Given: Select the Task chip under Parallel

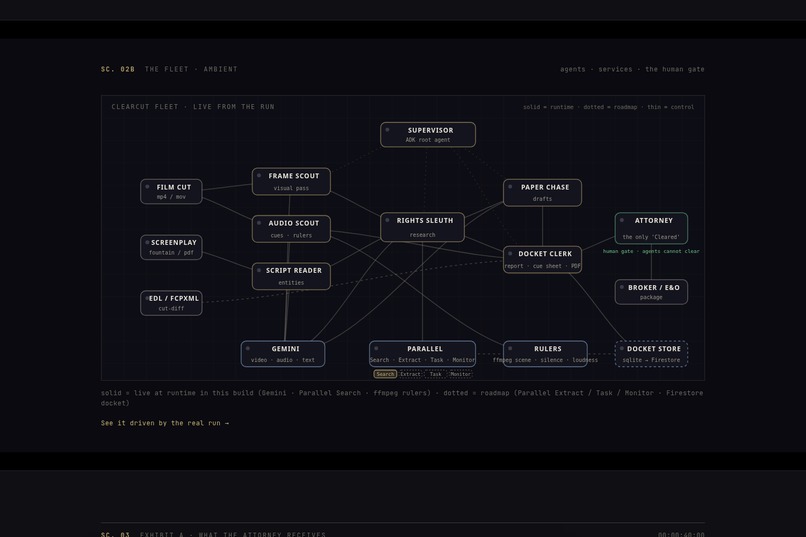Looking at the screenshot, I should pyautogui.click(x=435, y=374).
